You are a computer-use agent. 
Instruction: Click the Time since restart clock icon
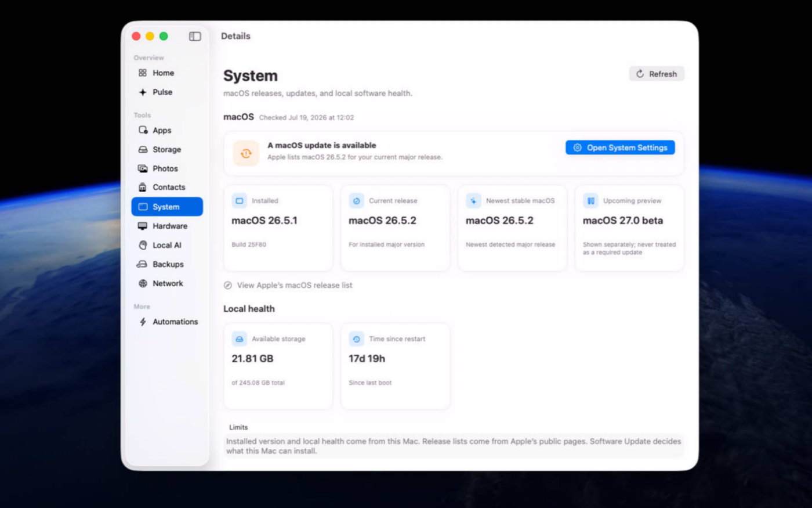(357, 339)
